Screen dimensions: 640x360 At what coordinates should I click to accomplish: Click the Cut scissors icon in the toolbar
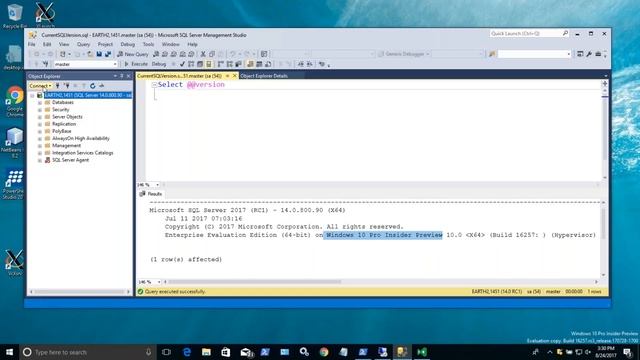203,54
